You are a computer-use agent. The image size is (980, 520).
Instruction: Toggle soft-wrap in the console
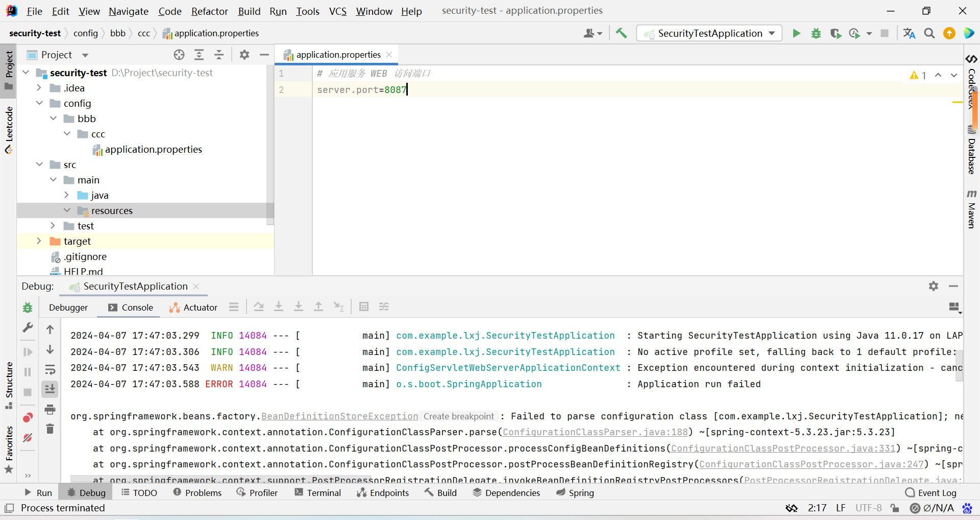50,370
